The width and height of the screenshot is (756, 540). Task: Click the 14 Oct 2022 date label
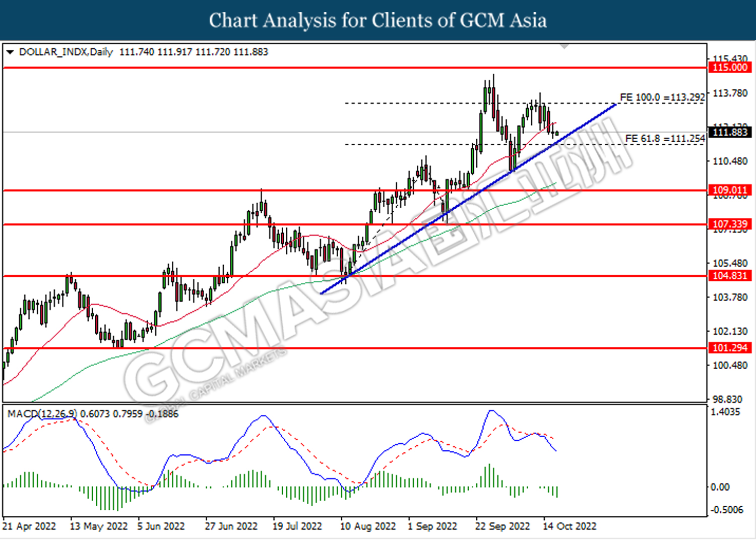[x=570, y=526]
